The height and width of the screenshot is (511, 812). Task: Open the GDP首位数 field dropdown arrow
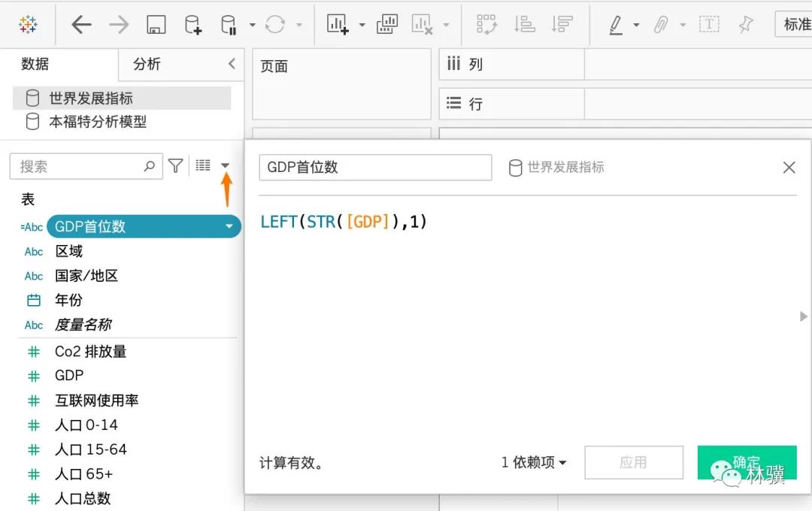point(229,226)
